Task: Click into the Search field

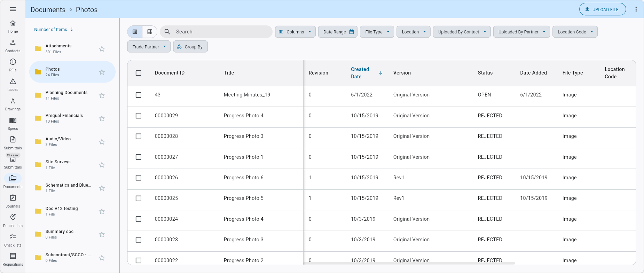Action: coord(216,32)
